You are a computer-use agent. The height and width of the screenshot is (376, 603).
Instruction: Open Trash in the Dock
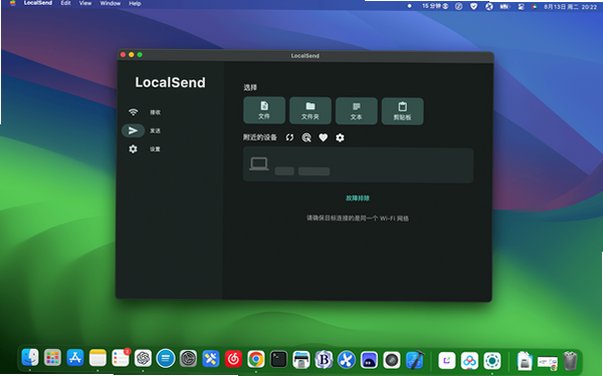pos(570,361)
